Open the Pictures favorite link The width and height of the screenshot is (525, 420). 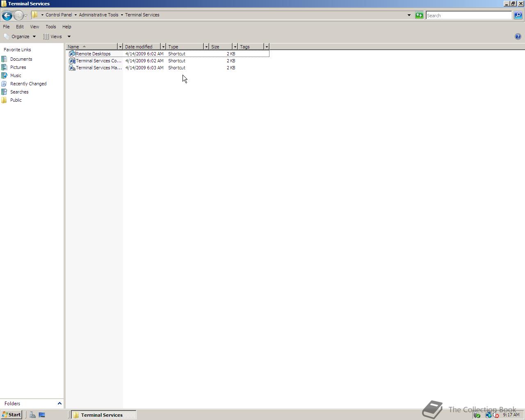pyautogui.click(x=18, y=67)
